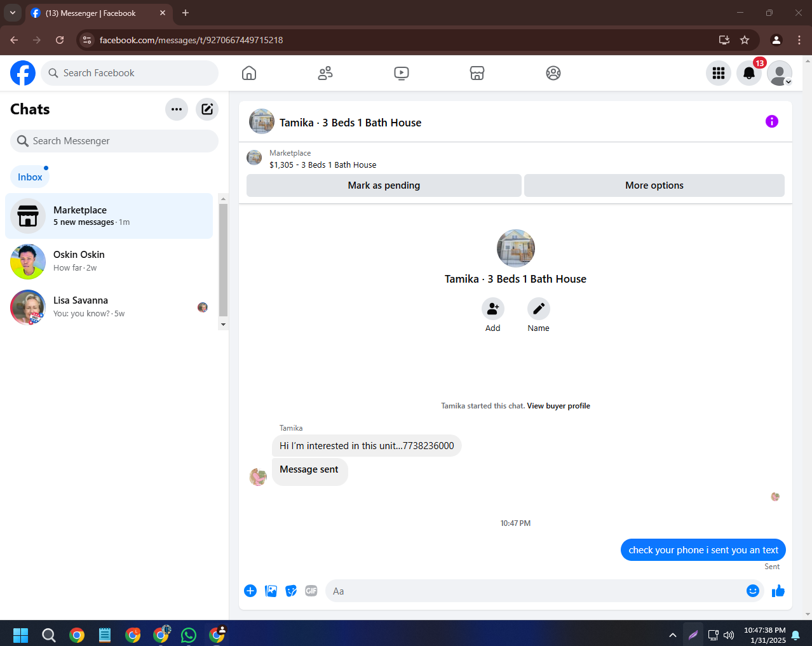The image size is (812, 646).
Task: Open the Marketplace icon in top nav
Action: pyautogui.click(x=477, y=73)
